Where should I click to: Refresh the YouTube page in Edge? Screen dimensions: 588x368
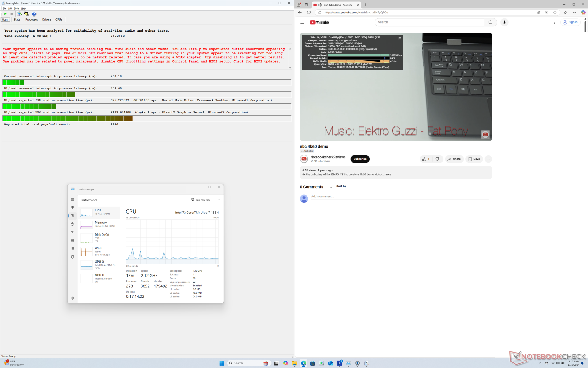click(x=309, y=13)
